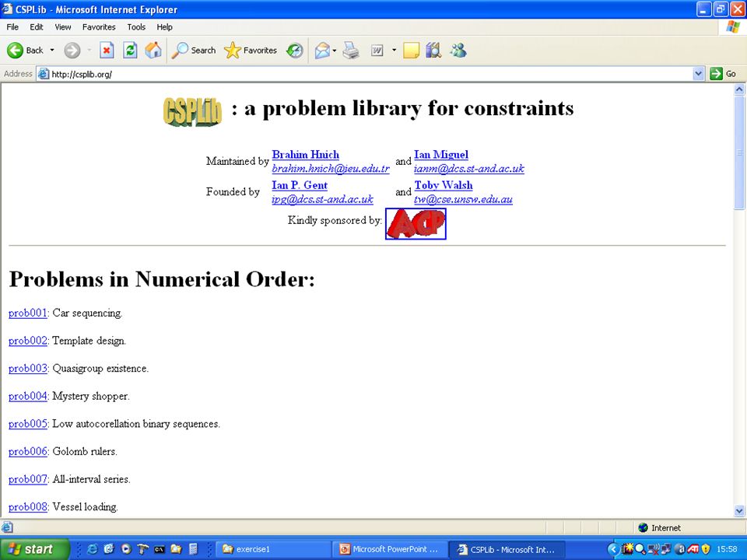747x560 pixels.
Task: Open the Edit with Word dropdown arrow
Action: click(x=394, y=50)
